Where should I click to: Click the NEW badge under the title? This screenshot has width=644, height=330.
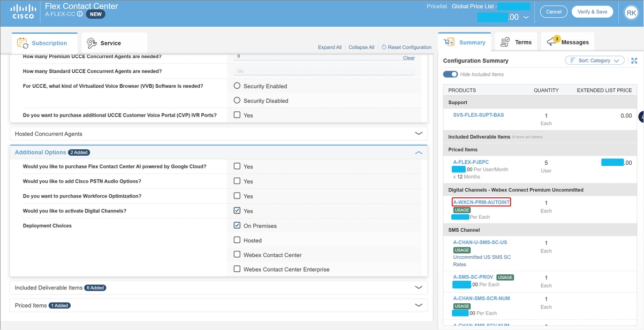point(96,14)
